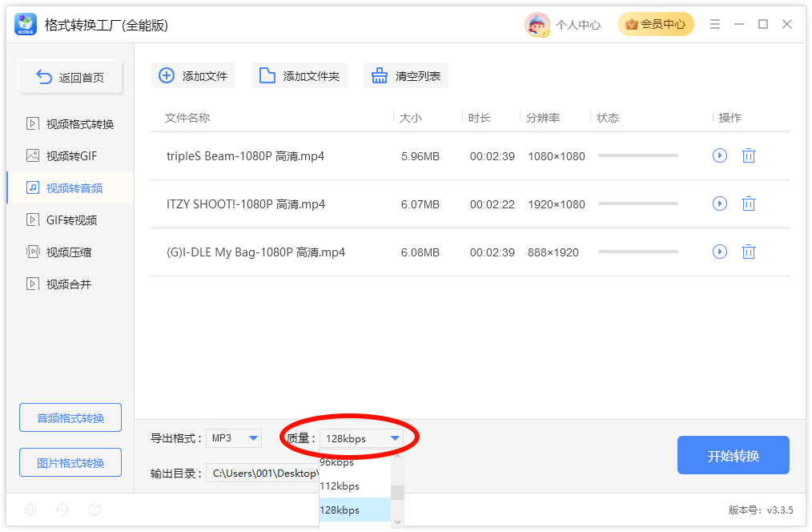Select file tripleS Beam-1080P 高清.mp4

pos(246,156)
